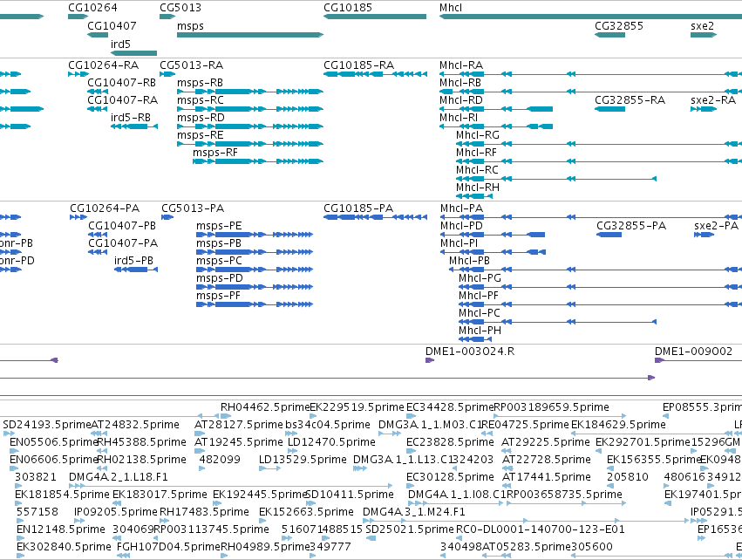Click protein msps-PB

pyautogui.click(x=255, y=252)
